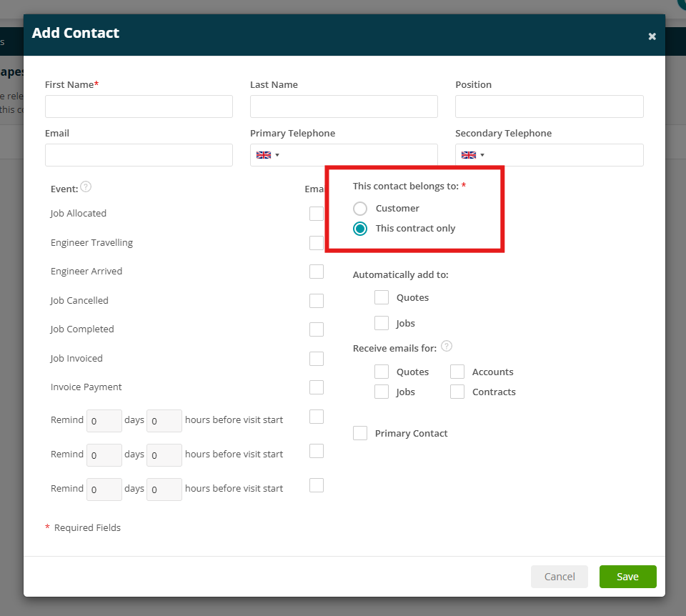This screenshot has height=616, width=686.
Task: Check Jobs under Automatically add to
Action: [382, 323]
